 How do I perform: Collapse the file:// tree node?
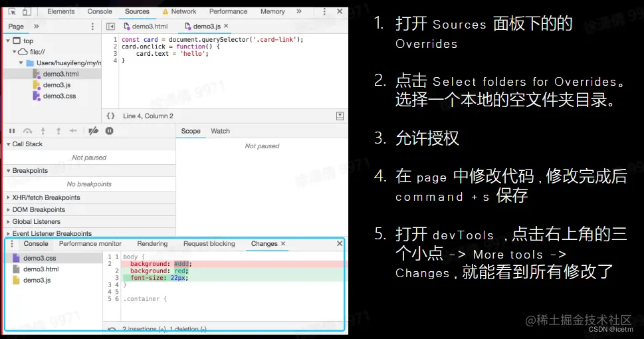15,52
